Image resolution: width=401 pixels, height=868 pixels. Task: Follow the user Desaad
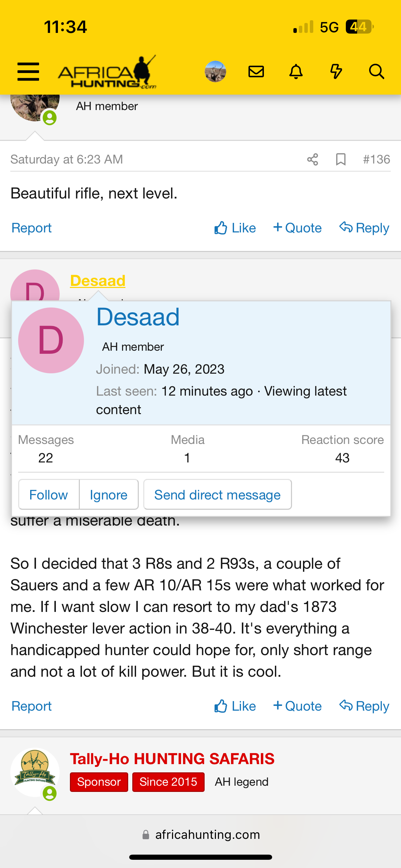pos(49,495)
